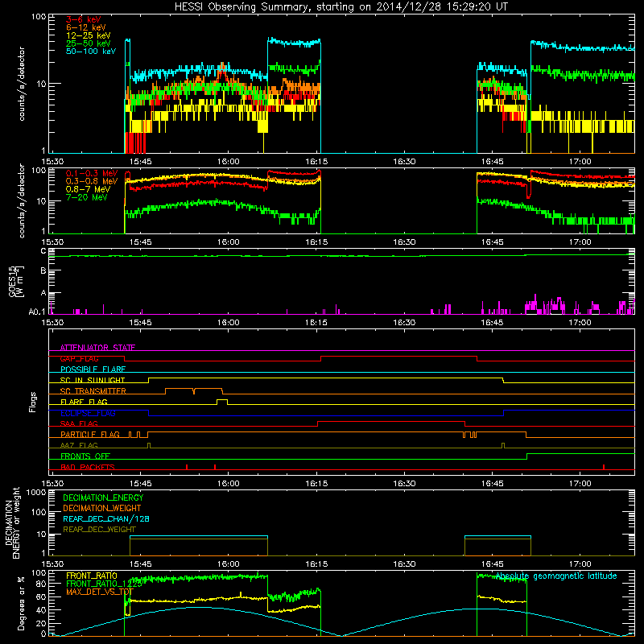Click the 60 tick label in bottom panel
This screenshot has width=644, height=644.
(41, 597)
